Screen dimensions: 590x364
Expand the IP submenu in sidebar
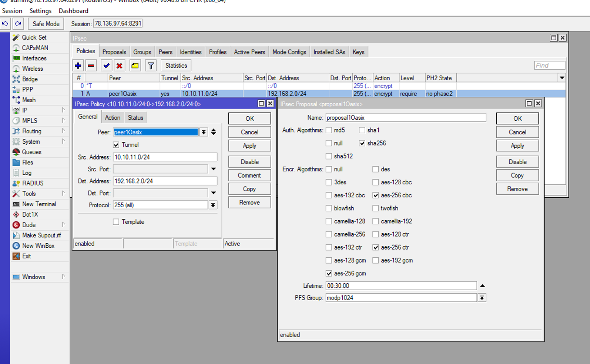point(64,110)
